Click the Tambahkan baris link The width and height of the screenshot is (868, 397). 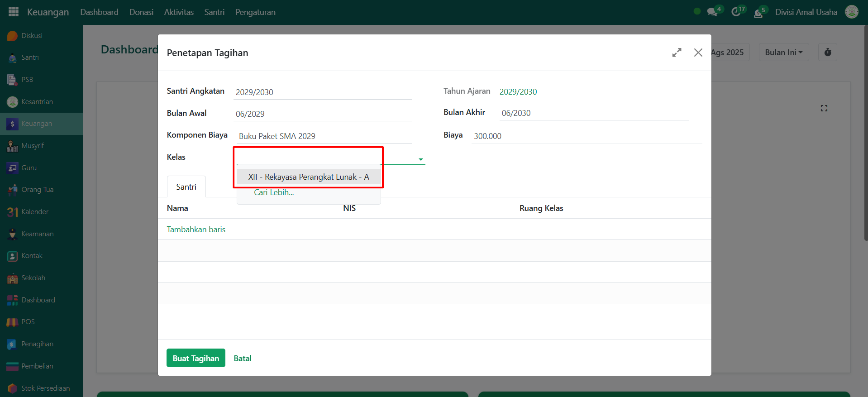196,230
